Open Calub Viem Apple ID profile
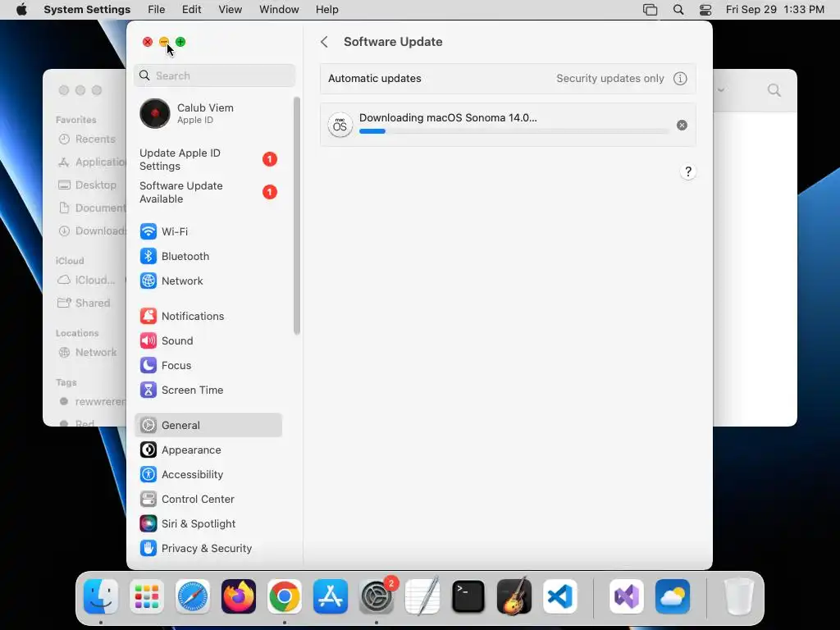The width and height of the screenshot is (840, 630). coord(208,113)
